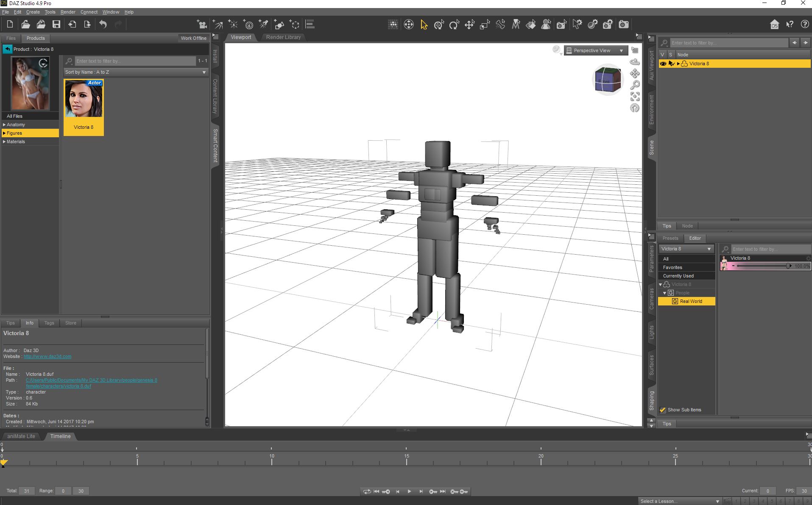Select the Translate move tool icon

tap(469, 25)
